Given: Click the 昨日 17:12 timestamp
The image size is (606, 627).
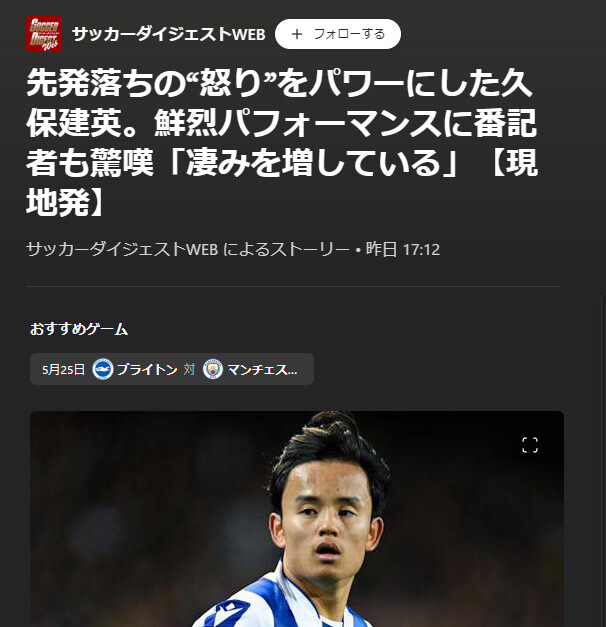Looking at the screenshot, I should coord(403,250).
